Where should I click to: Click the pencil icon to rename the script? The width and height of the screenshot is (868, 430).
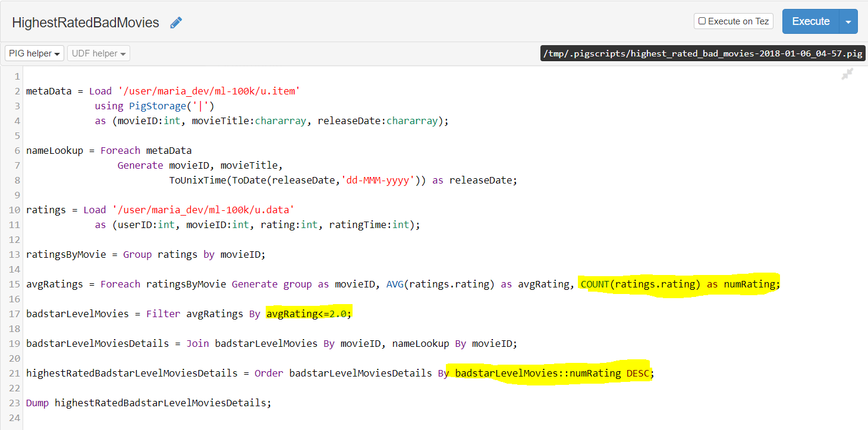pyautogui.click(x=176, y=23)
